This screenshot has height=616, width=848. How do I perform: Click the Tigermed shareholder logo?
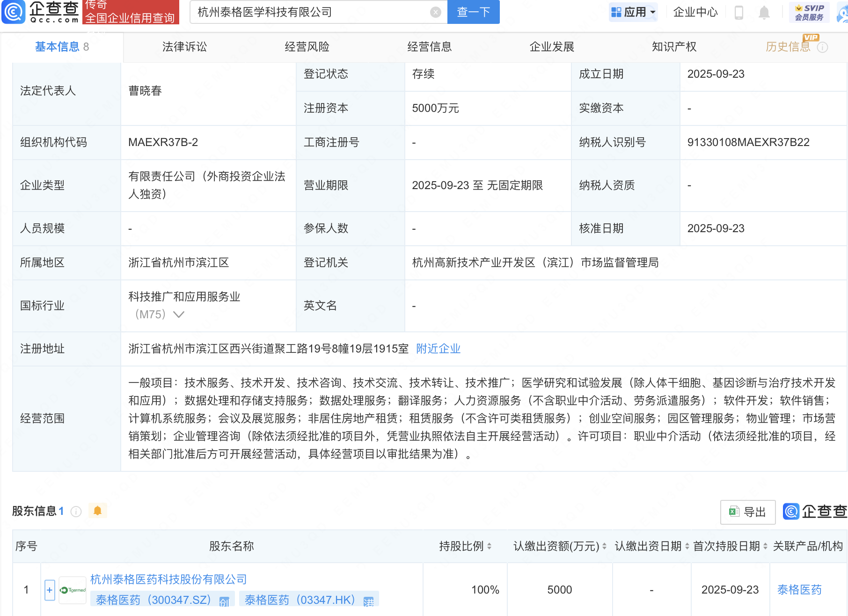coord(73,590)
